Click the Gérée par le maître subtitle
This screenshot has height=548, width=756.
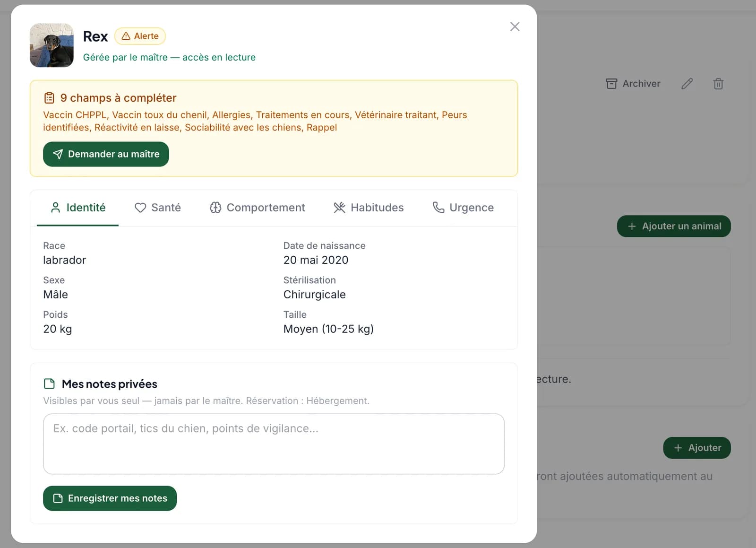pos(169,57)
